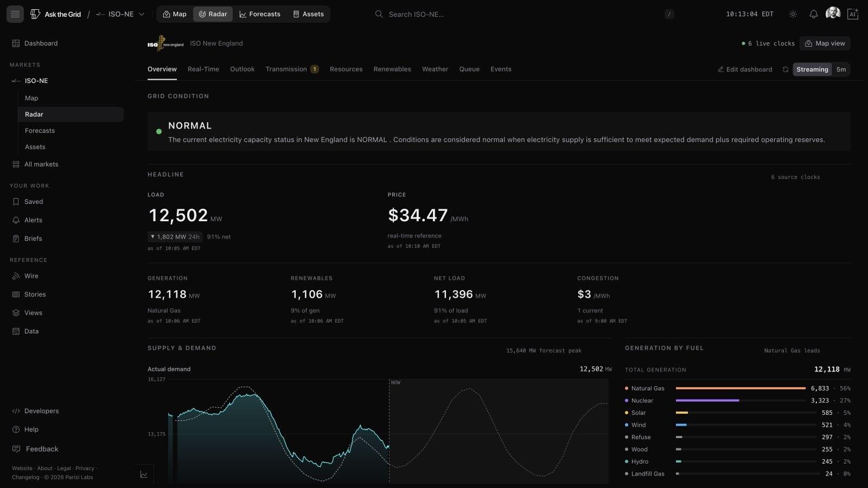Select the Overview tab
This screenshot has height=488, width=868.
(162, 69)
